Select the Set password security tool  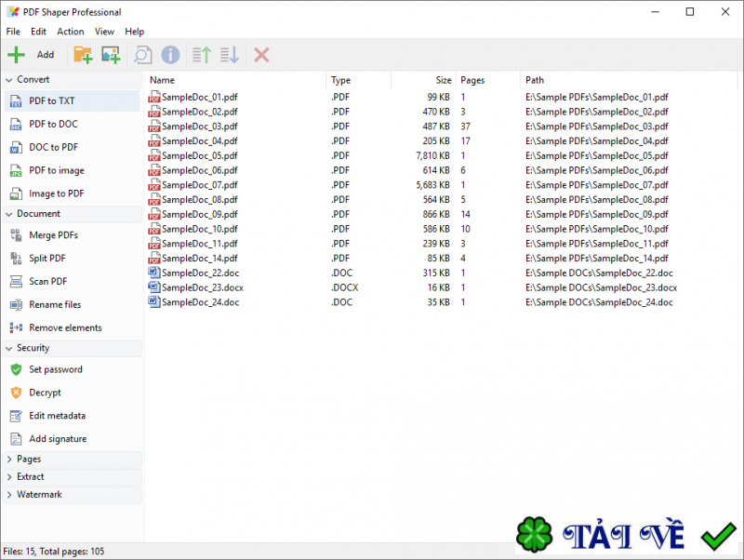pos(53,369)
